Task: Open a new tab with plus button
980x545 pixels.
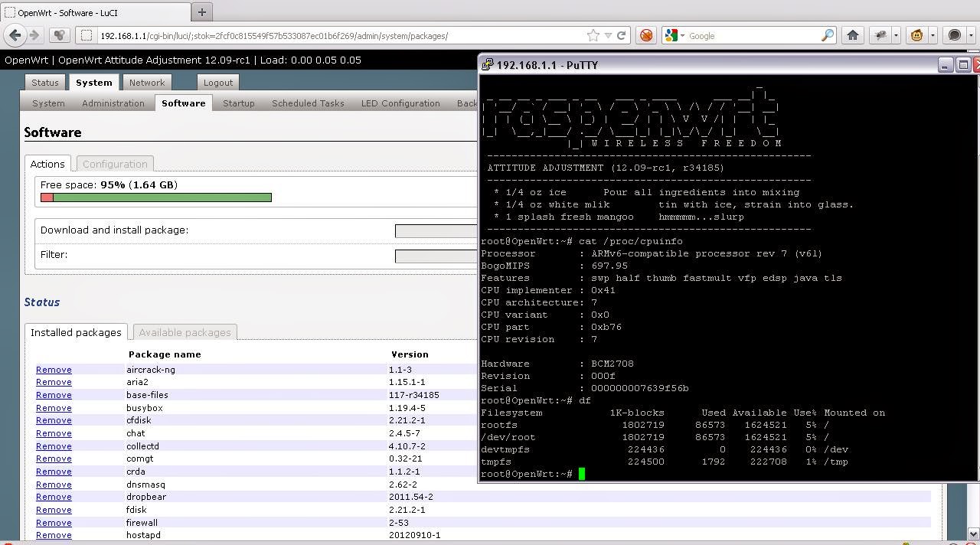Action: coord(202,12)
